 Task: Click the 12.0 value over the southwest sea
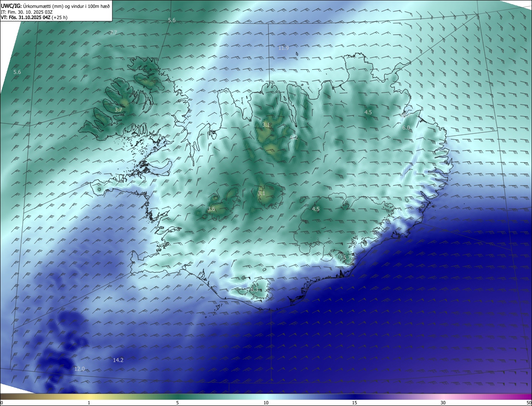[79, 369]
